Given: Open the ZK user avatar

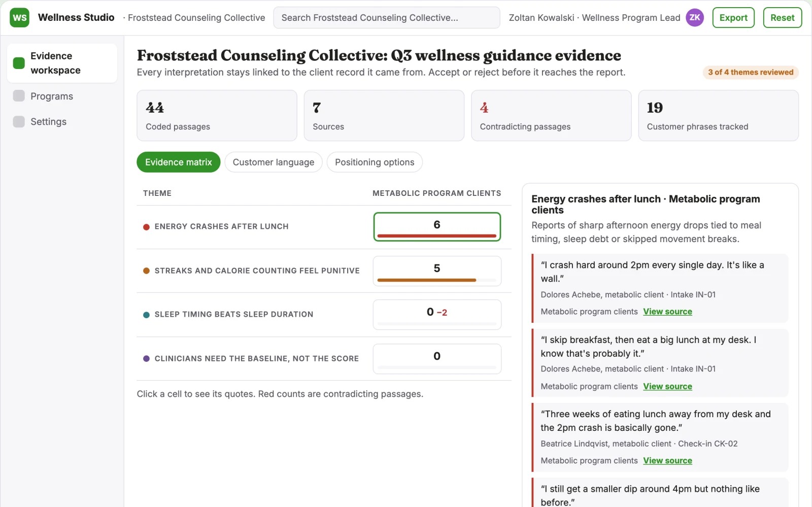Looking at the screenshot, I should 695,18.
